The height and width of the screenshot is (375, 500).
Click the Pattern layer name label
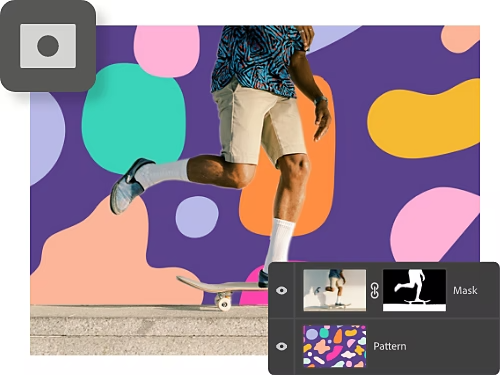pyautogui.click(x=390, y=346)
